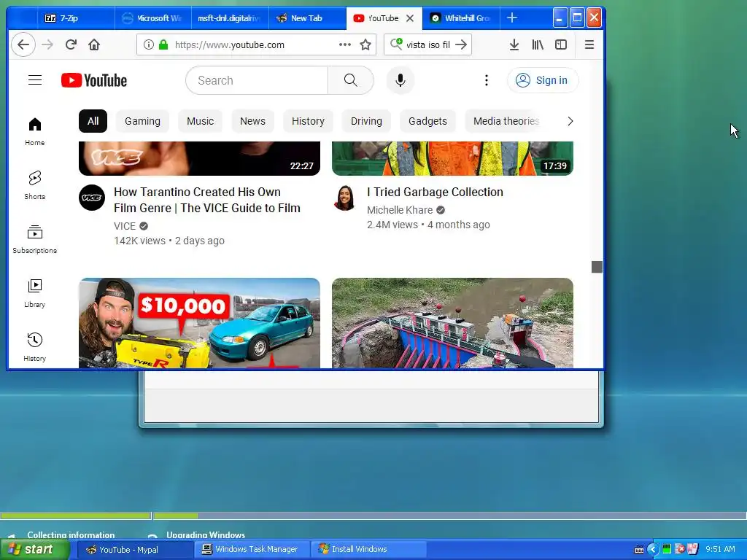747x560 pixels.
Task: Go back with the browser back arrow
Action: click(x=23, y=44)
